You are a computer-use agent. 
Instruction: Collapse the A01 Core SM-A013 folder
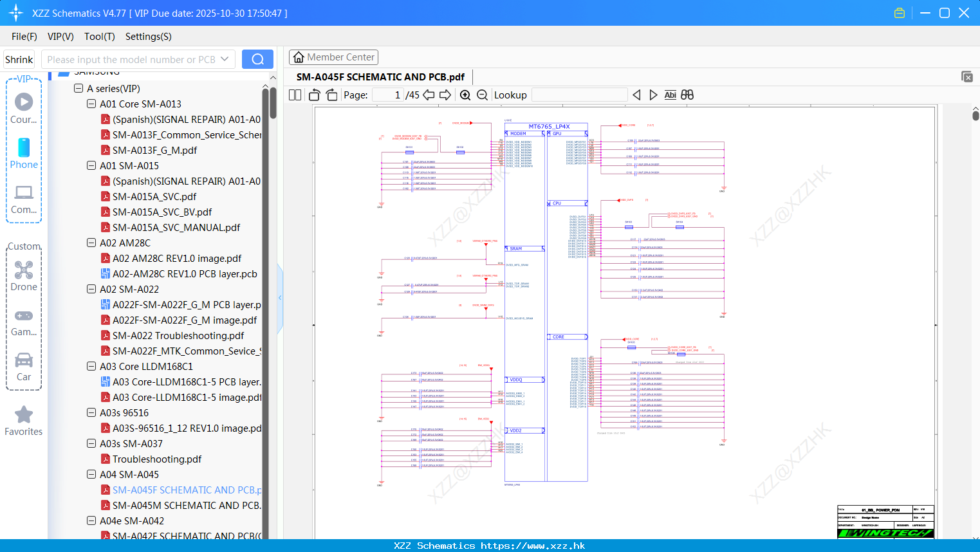click(91, 104)
